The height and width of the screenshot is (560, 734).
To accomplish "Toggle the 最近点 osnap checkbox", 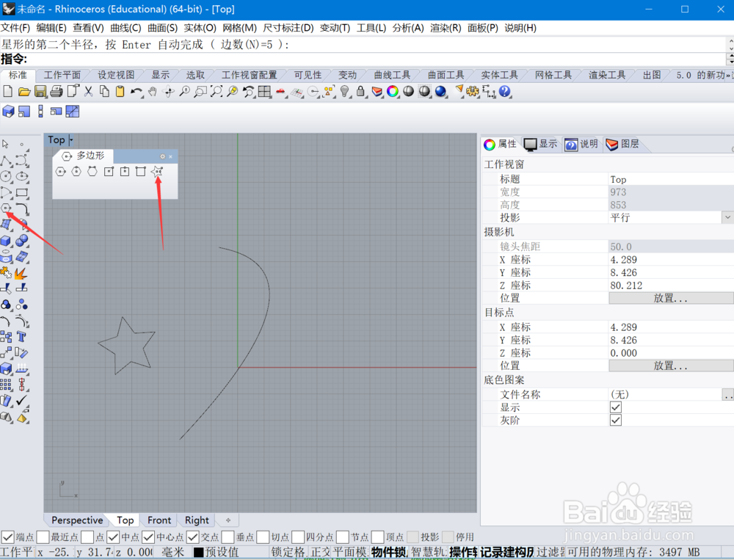I will coord(43,537).
